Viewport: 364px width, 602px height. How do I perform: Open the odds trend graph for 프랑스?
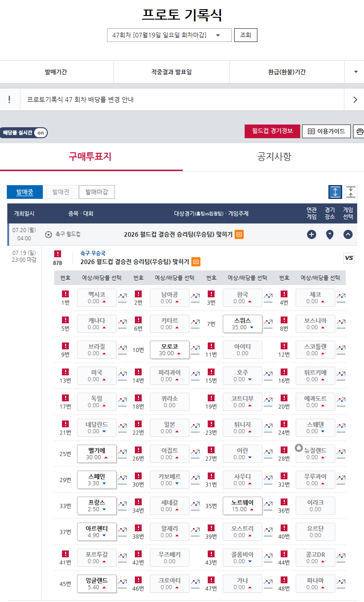(122, 506)
